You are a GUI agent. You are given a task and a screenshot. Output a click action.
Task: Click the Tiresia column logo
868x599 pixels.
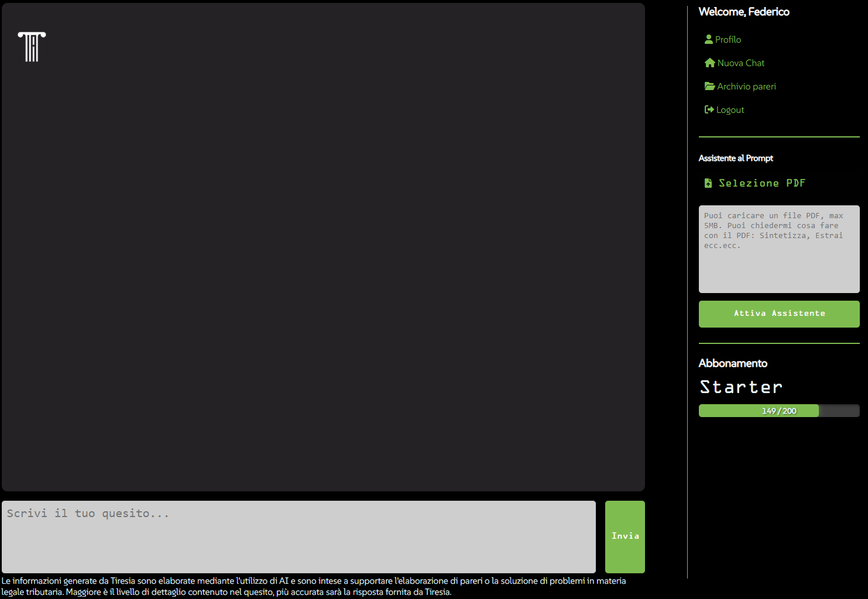(32, 47)
